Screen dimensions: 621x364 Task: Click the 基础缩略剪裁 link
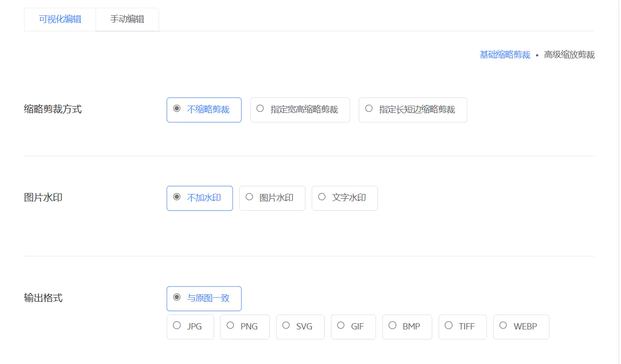(505, 55)
